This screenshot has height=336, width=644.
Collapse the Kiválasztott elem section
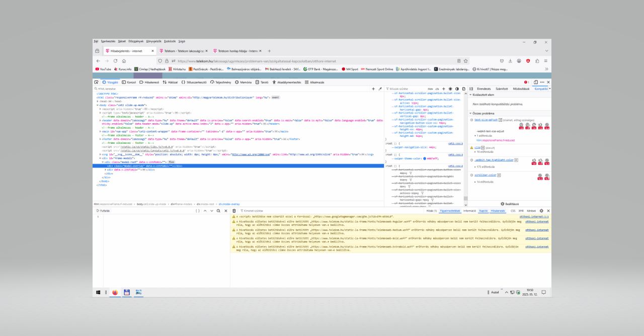click(x=470, y=95)
